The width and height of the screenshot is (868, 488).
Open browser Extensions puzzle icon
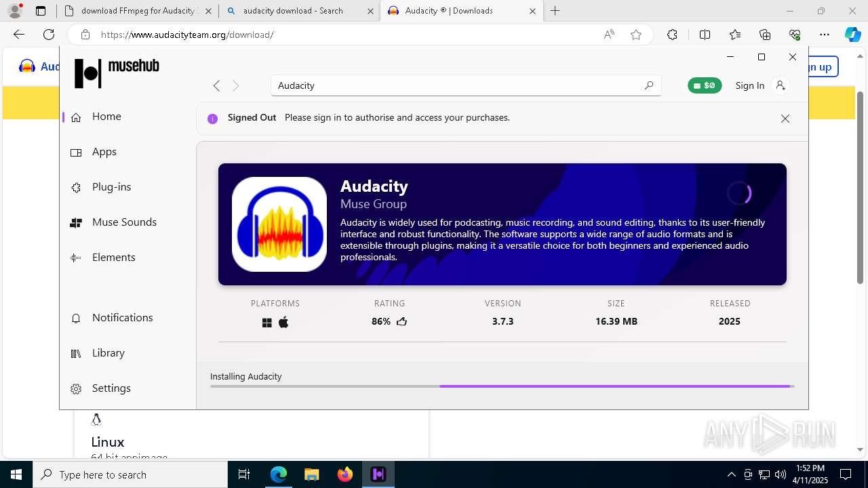[x=672, y=35]
